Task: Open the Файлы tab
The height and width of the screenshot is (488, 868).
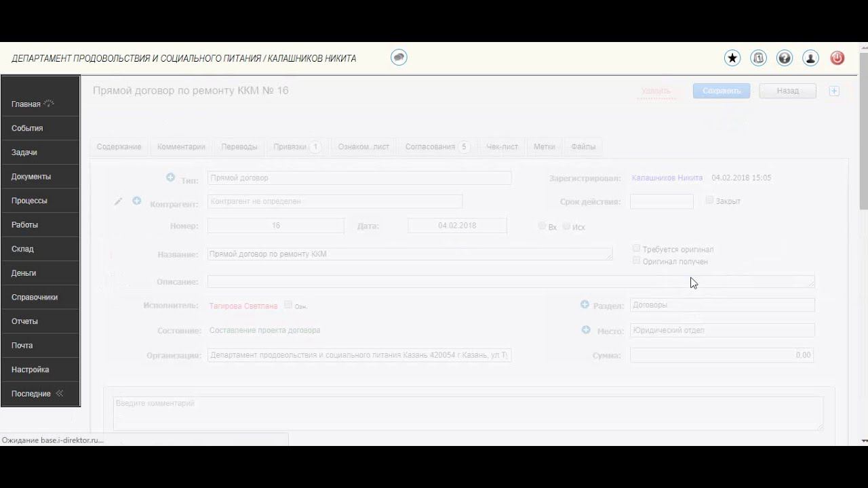Action: coord(583,146)
